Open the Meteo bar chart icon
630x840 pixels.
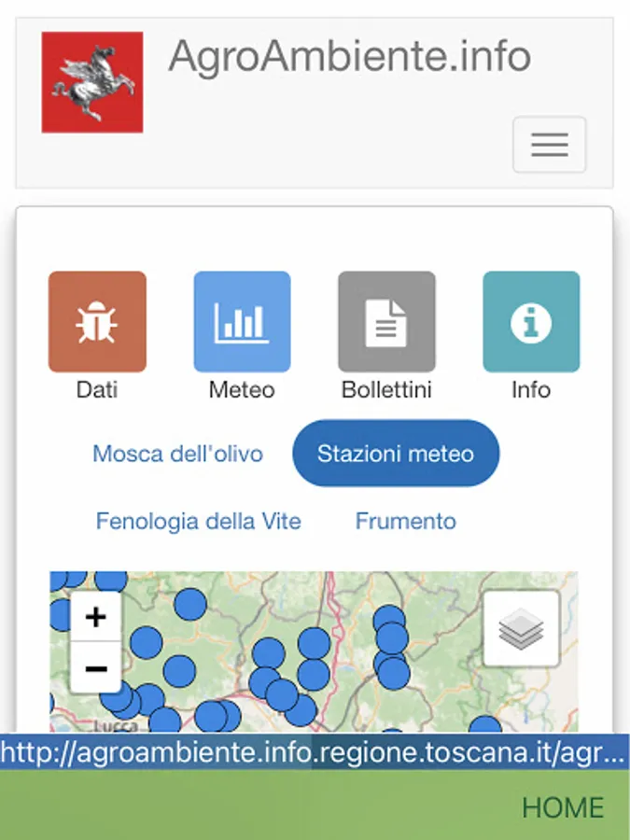pyautogui.click(x=242, y=321)
